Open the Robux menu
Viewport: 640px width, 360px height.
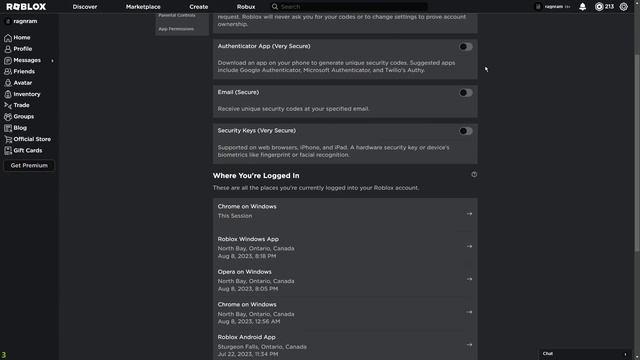point(246,7)
